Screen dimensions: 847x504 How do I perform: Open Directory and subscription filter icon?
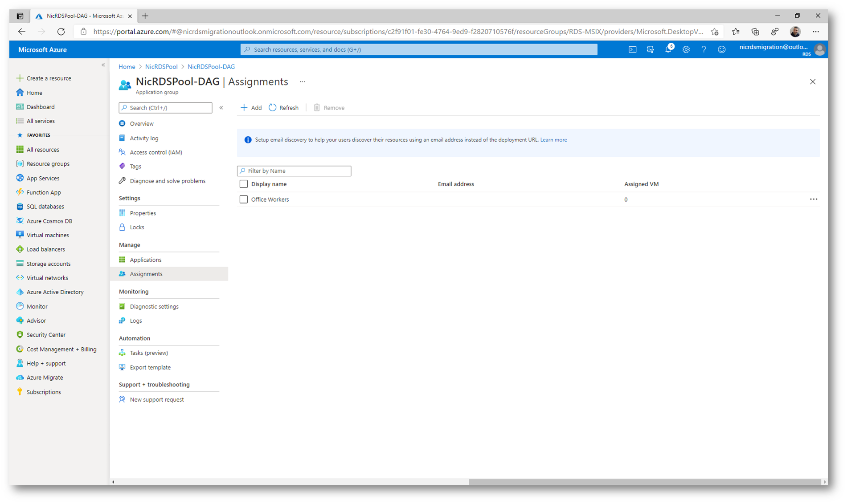pos(651,49)
